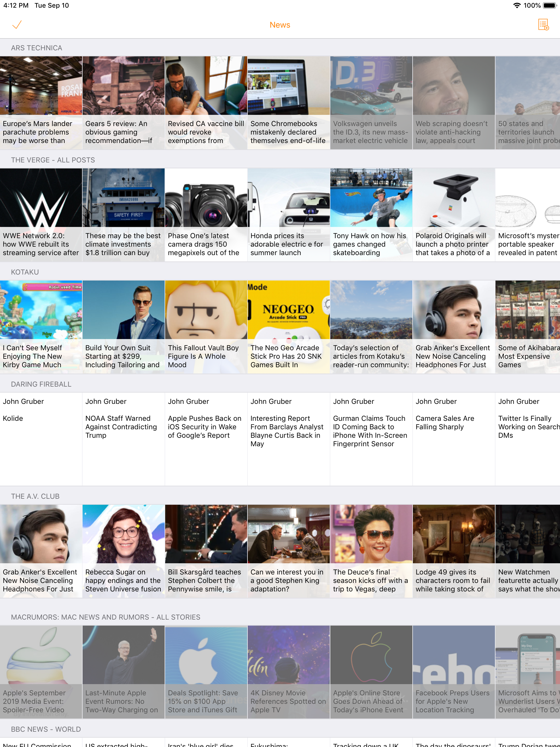The image size is (560, 747).
Task: Tap the Wi-Fi status icon
Action: tap(517, 5)
